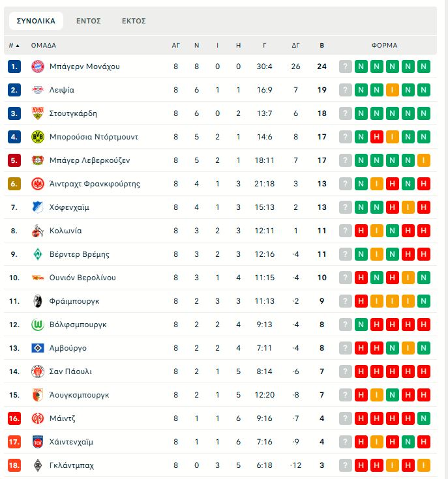Click the Bayer Leverkusen club logo
The image size is (448, 479).
[x=37, y=160]
